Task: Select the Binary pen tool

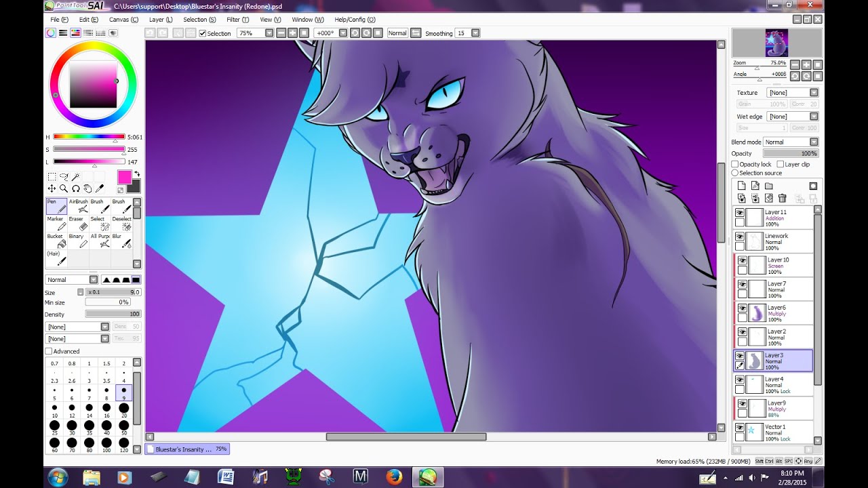Action: [78, 241]
